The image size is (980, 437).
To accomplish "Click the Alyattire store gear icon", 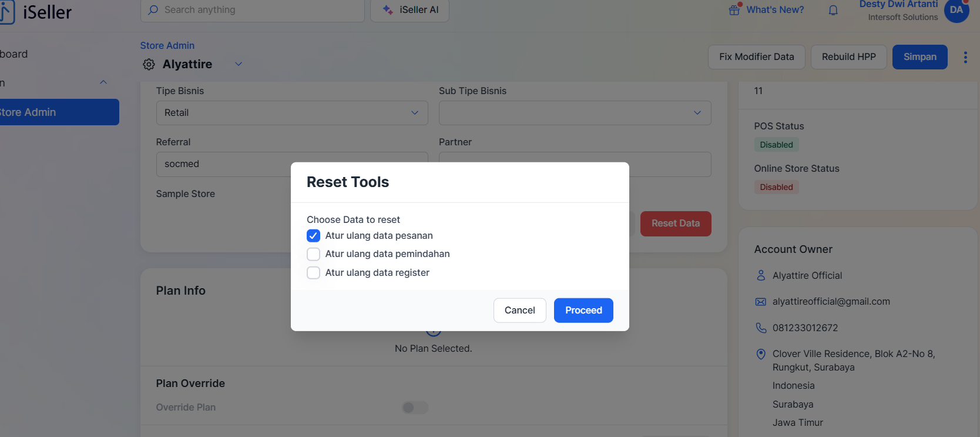I will (x=149, y=64).
